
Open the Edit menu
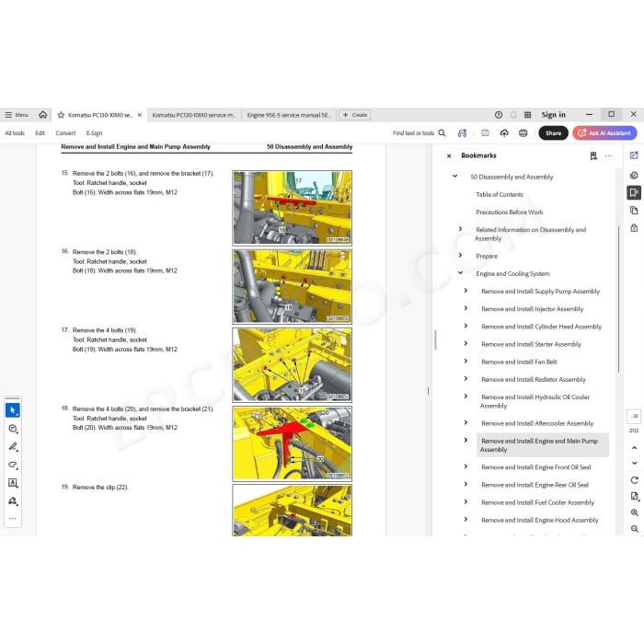pos(40,133)
